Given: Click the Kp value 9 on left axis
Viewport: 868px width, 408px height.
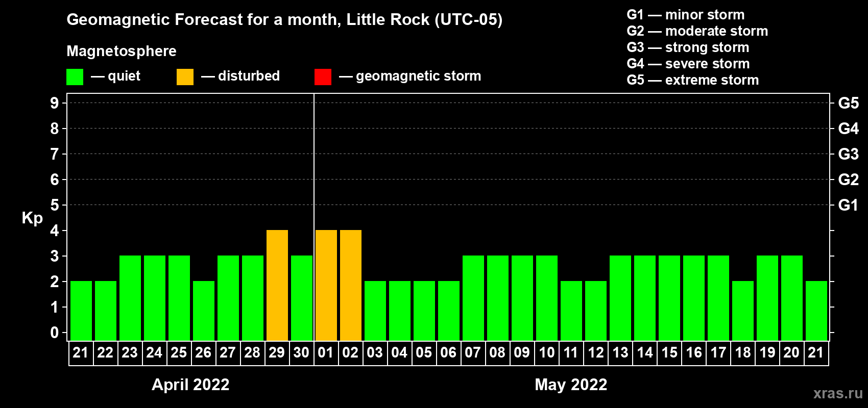Looking at the screenshot, I should tap(55, 103).
